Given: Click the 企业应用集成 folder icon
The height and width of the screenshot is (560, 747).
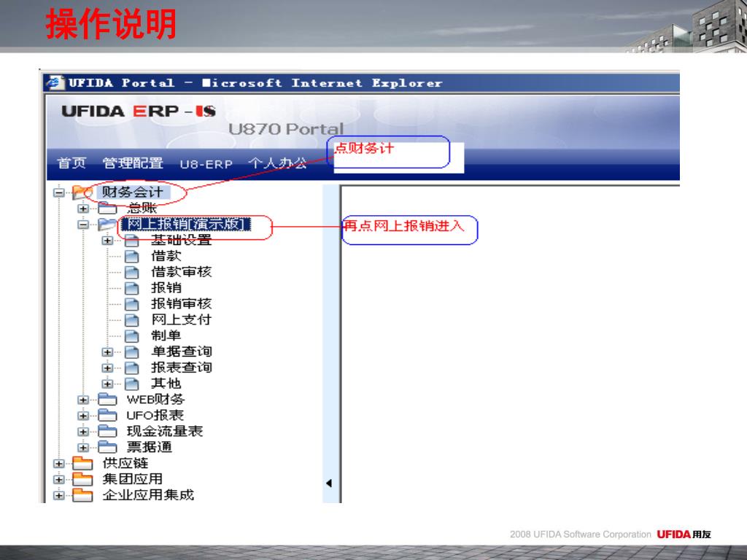Looking at the screenshot, I should 82,495.
